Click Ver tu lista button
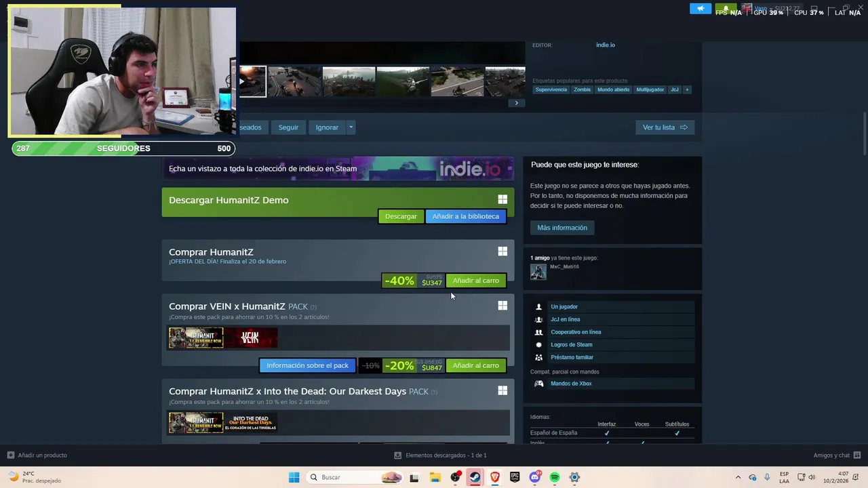This screenshot has height=488, width=868. (x=665, y=127)
